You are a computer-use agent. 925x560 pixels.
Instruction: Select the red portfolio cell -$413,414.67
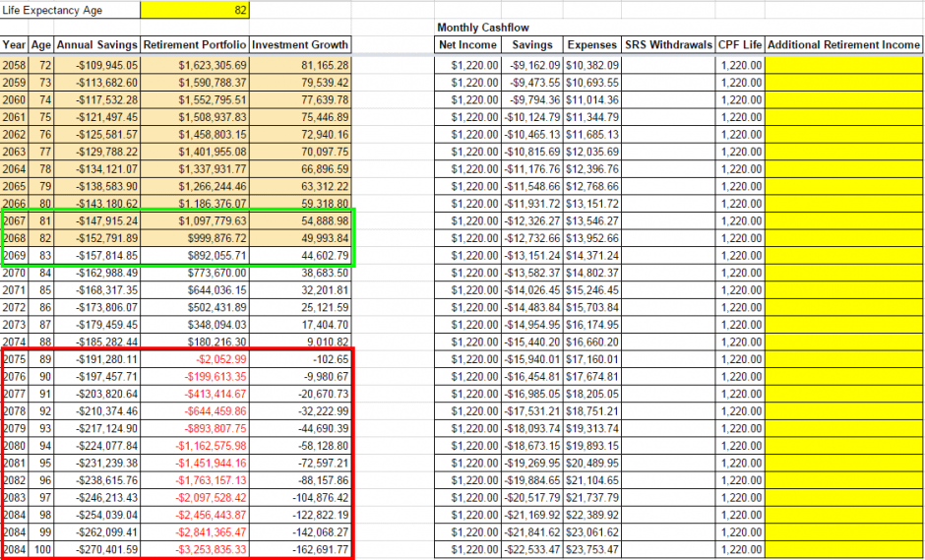coord(195,395)
